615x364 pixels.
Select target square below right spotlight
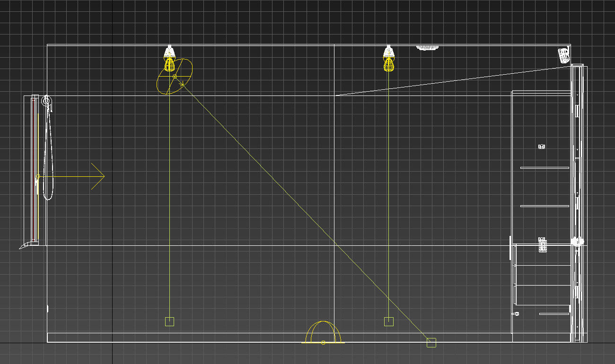(388, 321)
